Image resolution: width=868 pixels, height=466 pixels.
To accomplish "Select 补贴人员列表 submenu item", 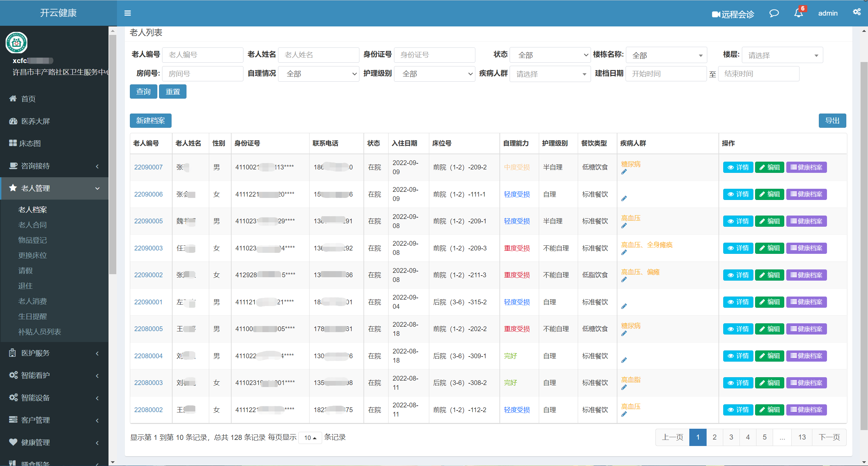I will pyautogui.click(x=40, y=332).
